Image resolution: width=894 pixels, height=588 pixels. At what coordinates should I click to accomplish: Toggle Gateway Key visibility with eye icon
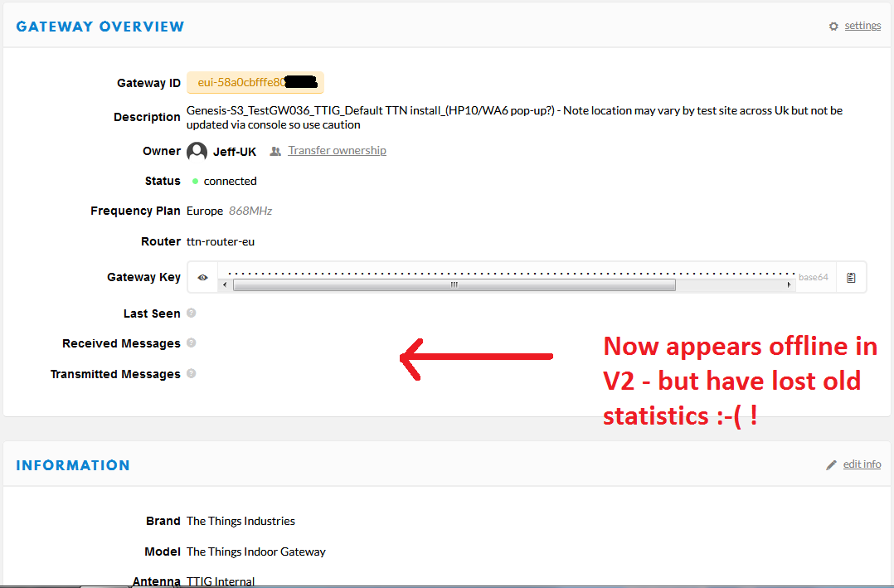pos(202,278)
